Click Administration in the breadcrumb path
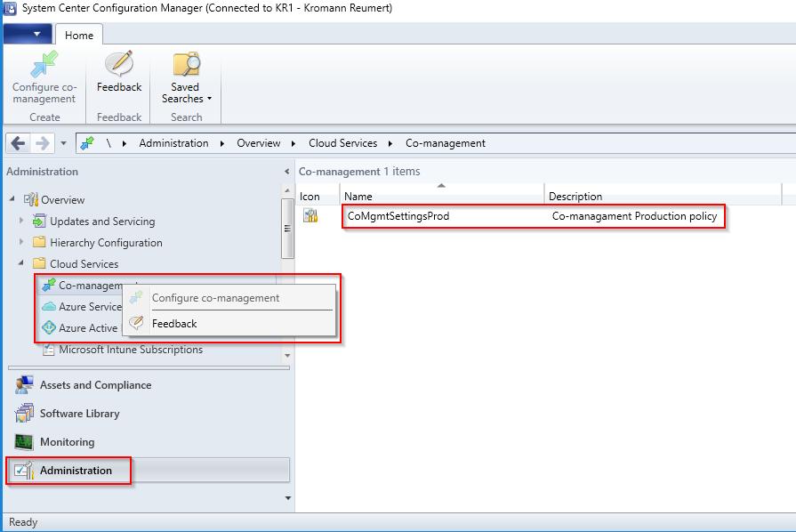 pos(173,143)
